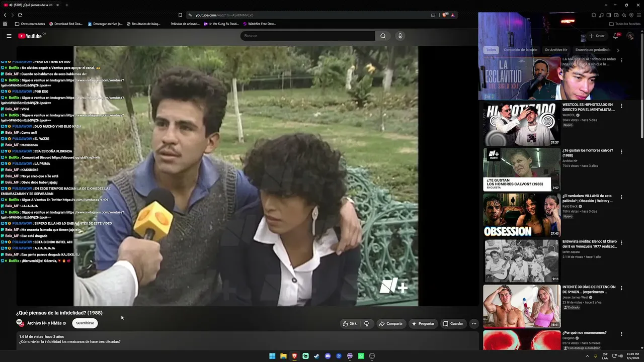The image size is (644, 362).
Task: Click the search magnifier button
Action: (383, 36)
